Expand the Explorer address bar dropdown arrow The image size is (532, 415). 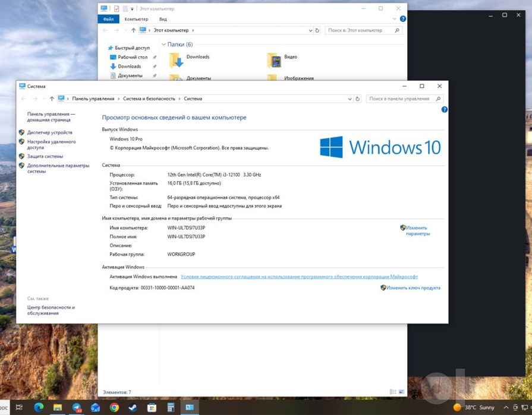(x=310, y=30)
